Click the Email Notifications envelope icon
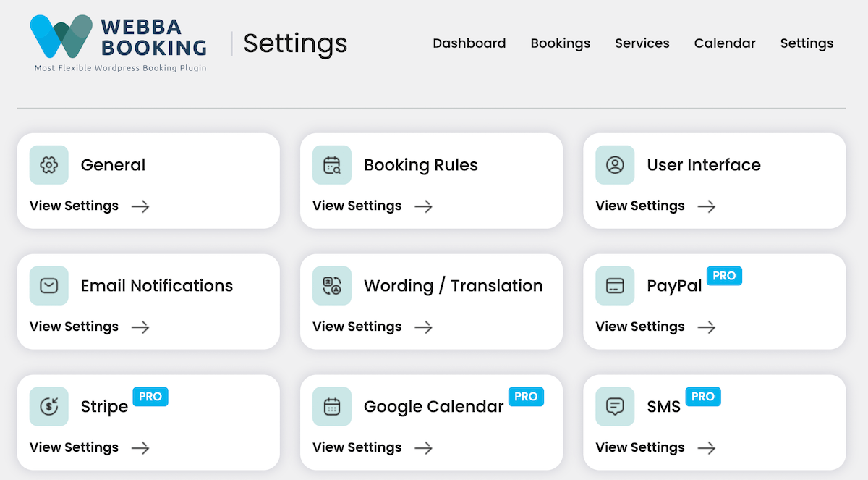Image resolution: width=868 pixels, height=480 pixels. pos(49,286)
